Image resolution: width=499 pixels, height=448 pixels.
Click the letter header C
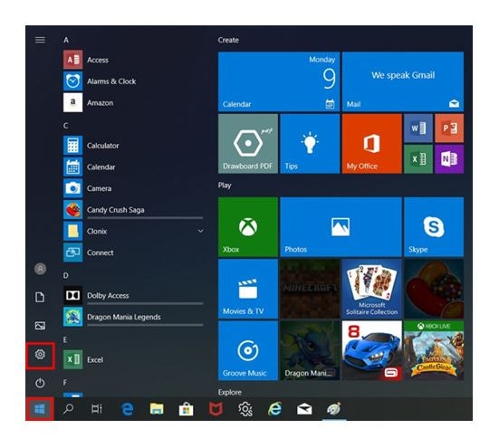click(65, 126)
